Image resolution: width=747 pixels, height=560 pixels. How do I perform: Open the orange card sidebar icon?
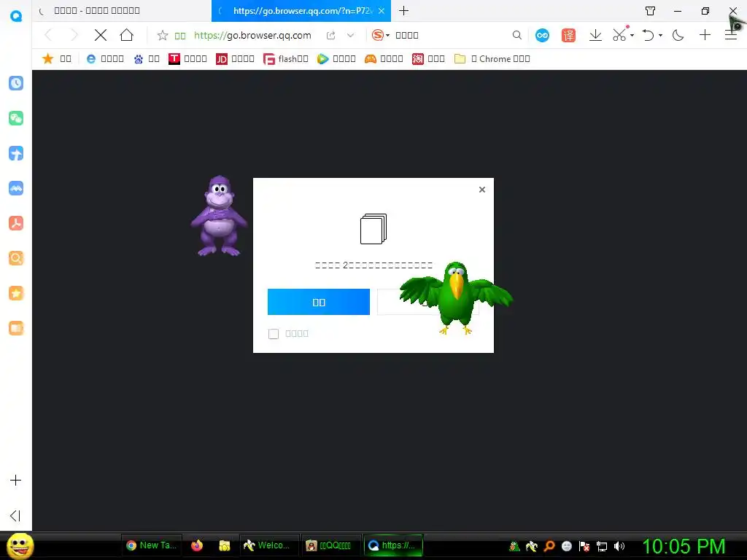tap(16, 328)
